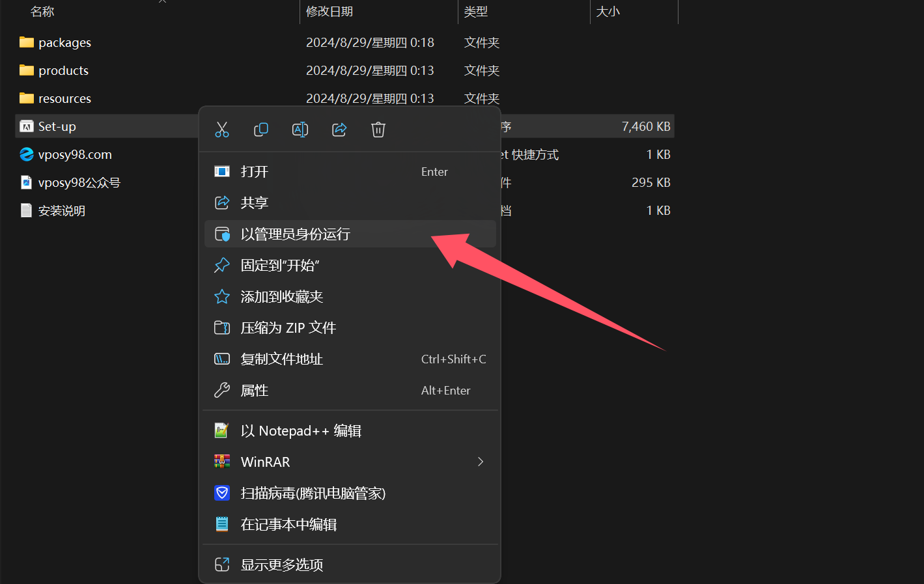Expand the WinRAR submenu arrow
Image resolution: width=924 pixels, height=584 pixels.
pyautogui.click(x=481, y=462)
